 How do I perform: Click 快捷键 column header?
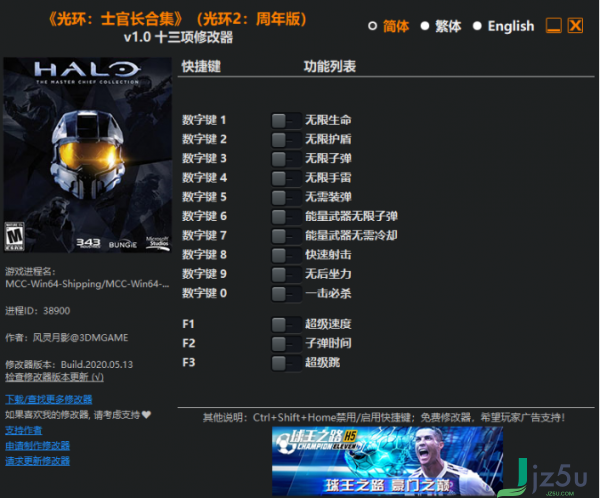tap(201, 67)
